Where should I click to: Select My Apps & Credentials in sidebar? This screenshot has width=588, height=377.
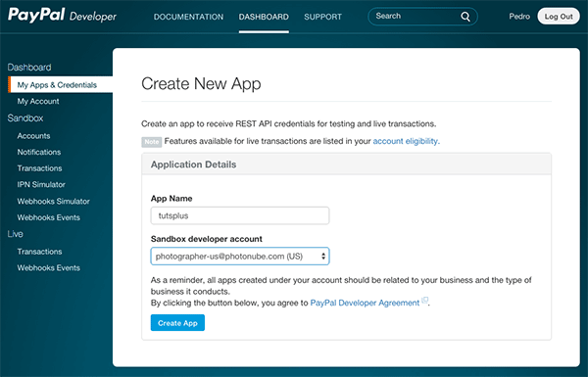click(61, 84)
